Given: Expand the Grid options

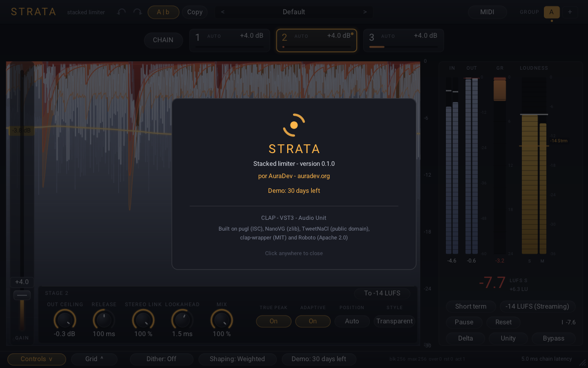Looking at the screenshot, I should coord(95,359).
